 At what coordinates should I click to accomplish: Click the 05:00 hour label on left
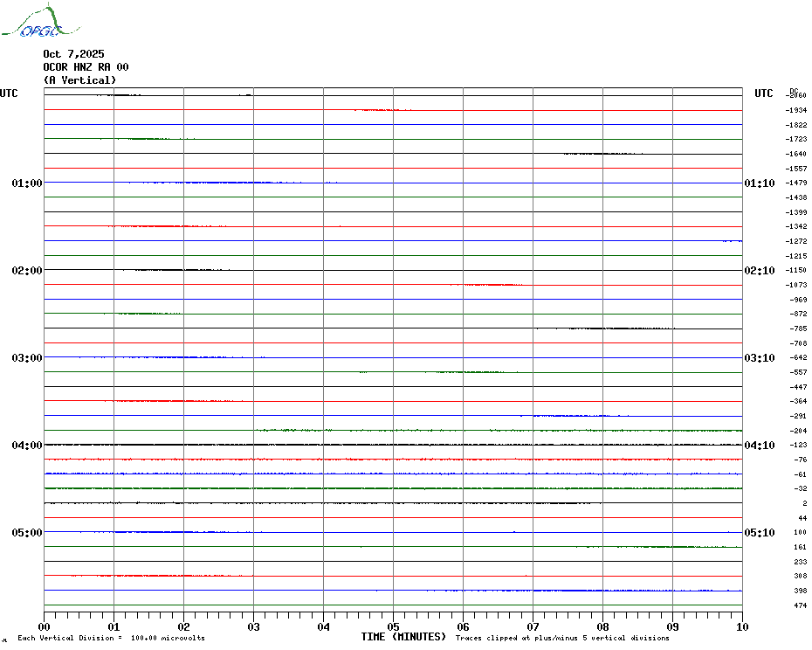coord(27,533)
